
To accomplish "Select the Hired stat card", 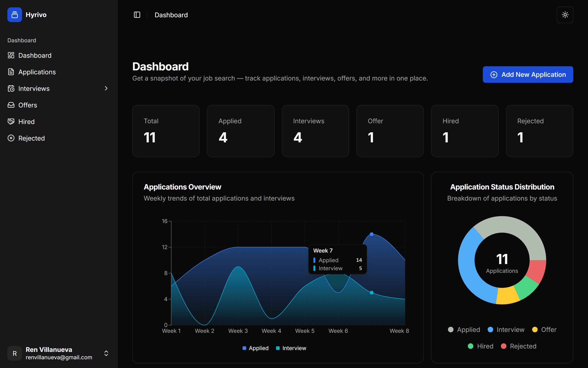I will 465,131.
